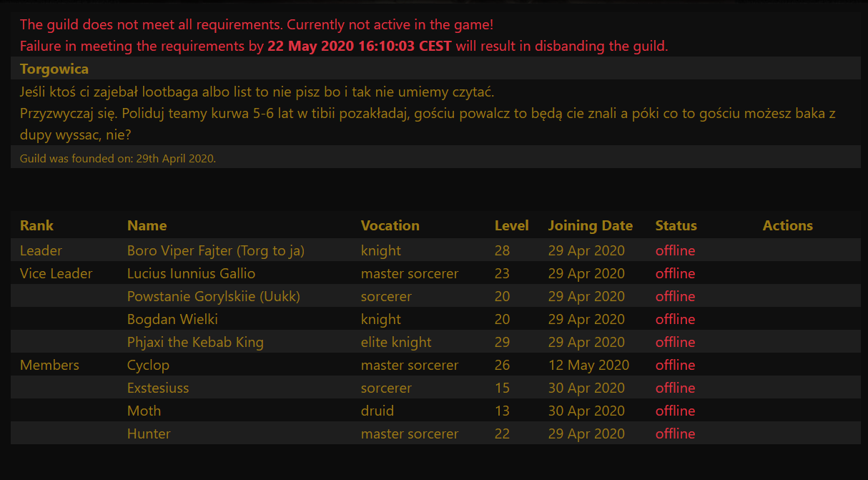This screenshot has width=868, height=480.
Task: Click offline status of Hunter
Action: [675, 434]
